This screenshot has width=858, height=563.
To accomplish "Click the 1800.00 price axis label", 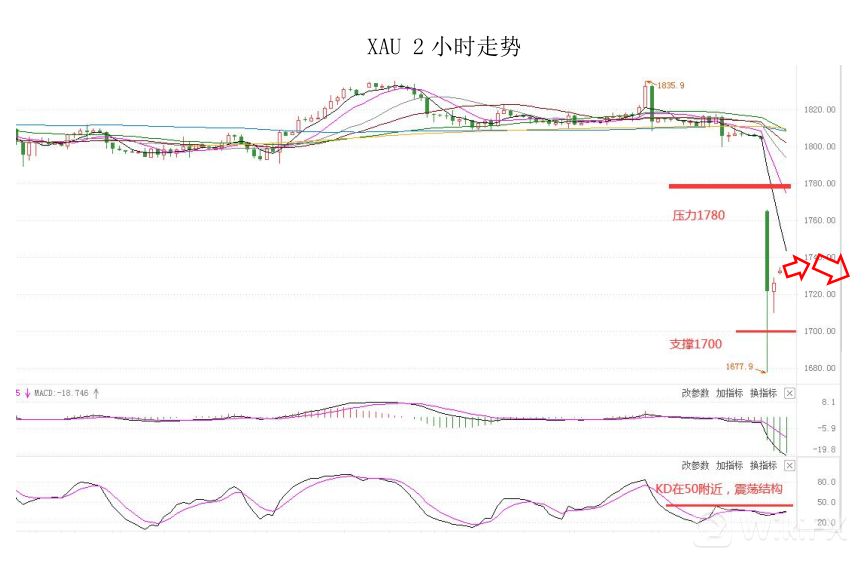I will coord(819,146).
